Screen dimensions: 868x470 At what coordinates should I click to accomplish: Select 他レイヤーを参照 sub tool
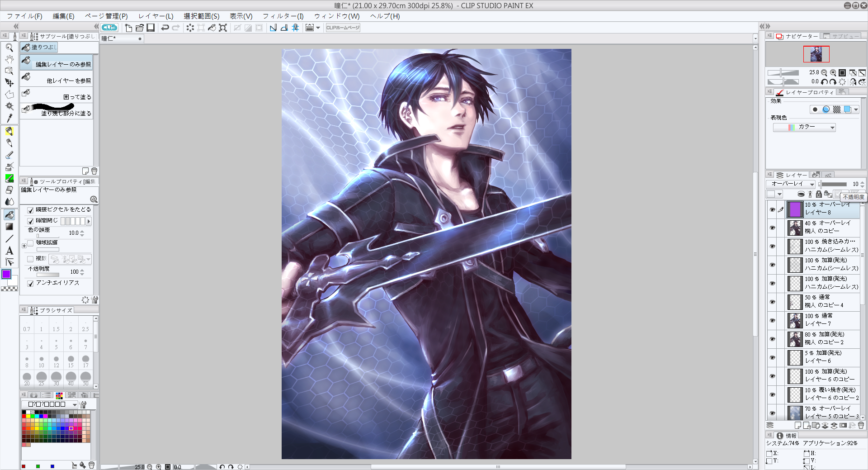click(57, 79)
